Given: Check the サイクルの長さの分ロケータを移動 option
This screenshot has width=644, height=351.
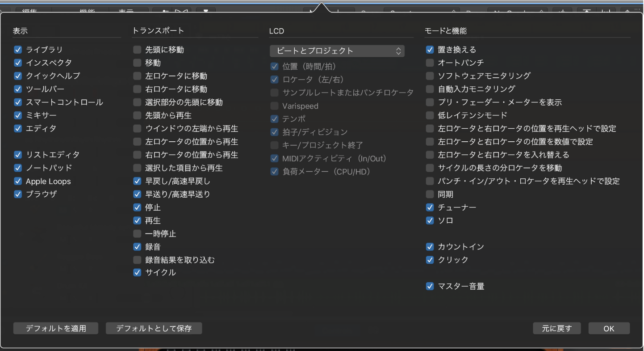Looking at the screenshot, I should (430, 168).
